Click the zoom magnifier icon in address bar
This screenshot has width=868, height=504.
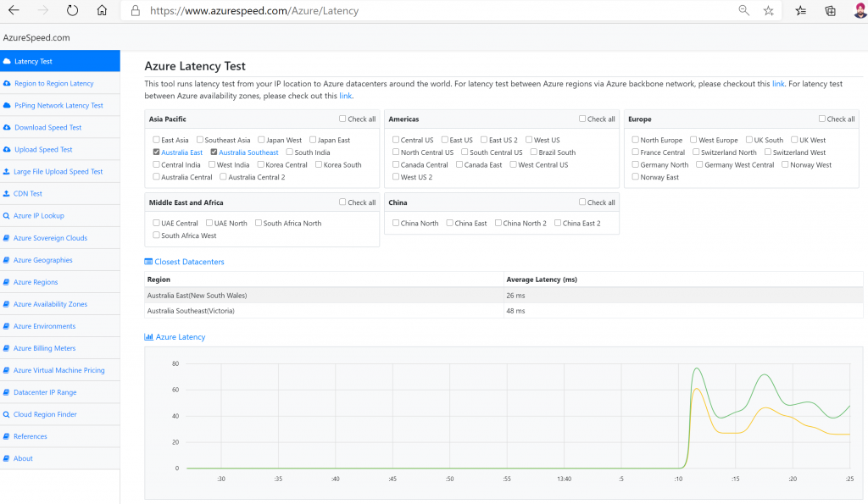(743, 11)
